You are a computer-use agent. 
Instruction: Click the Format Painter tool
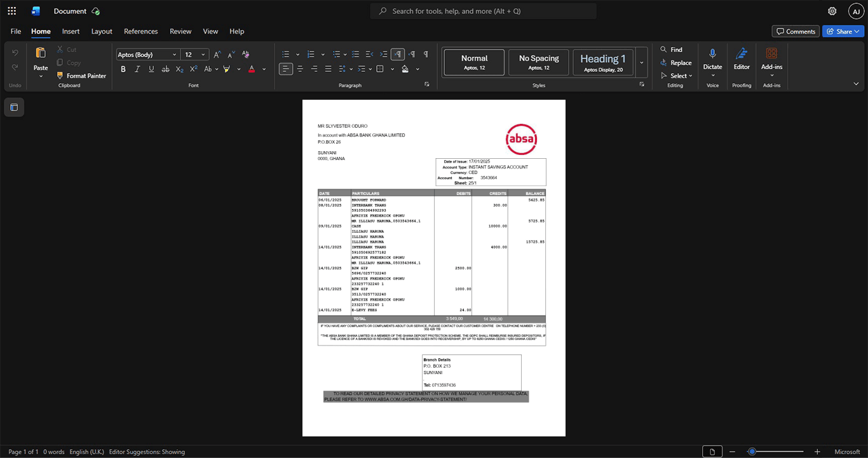point(81,76)
